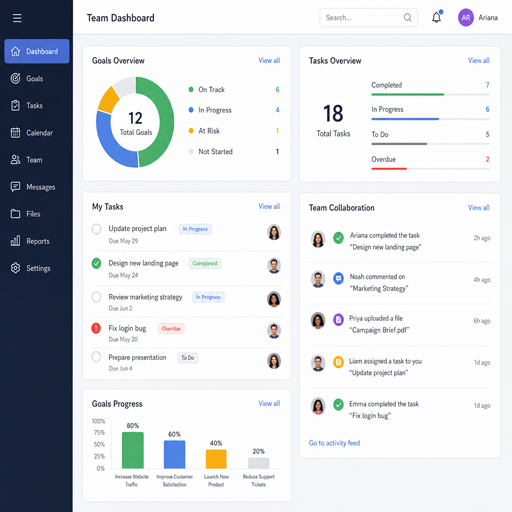Click the Completed tasks progress bar
The height and width of the screenshot is (512, 512).
(x=430, y=95)
